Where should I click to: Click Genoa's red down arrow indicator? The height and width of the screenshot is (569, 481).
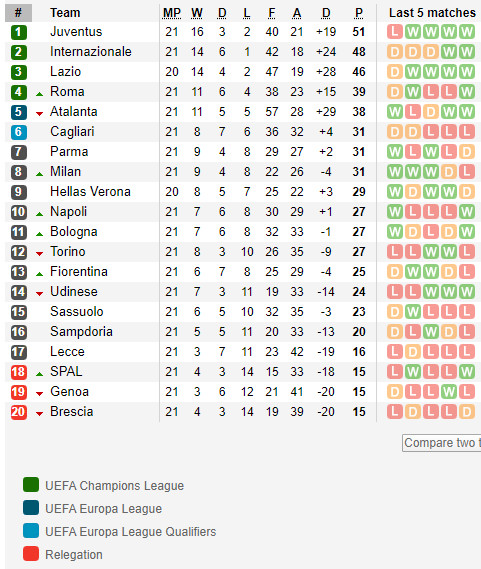coord(40,393)
